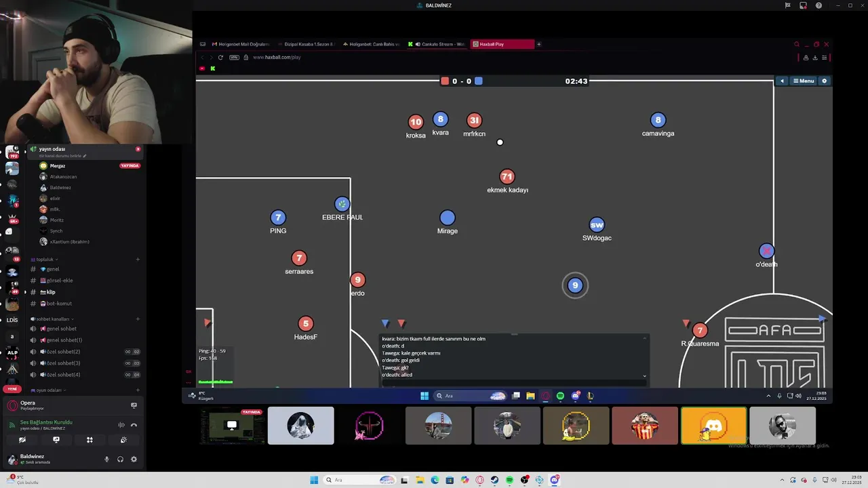The image size is (868, 488).
Task: Toggle the VPN badge in address bar
Action: (x=234, y=57)
